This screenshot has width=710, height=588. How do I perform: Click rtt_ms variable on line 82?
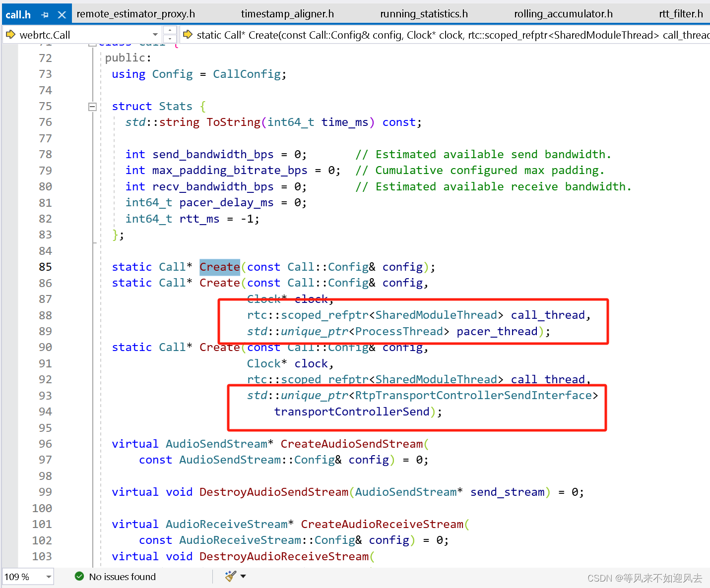[199, 219]
